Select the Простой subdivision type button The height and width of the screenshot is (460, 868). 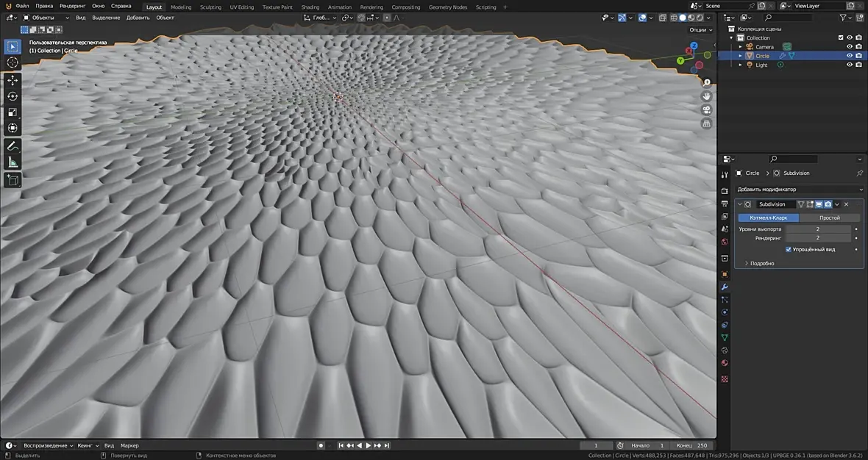[829, 218]
